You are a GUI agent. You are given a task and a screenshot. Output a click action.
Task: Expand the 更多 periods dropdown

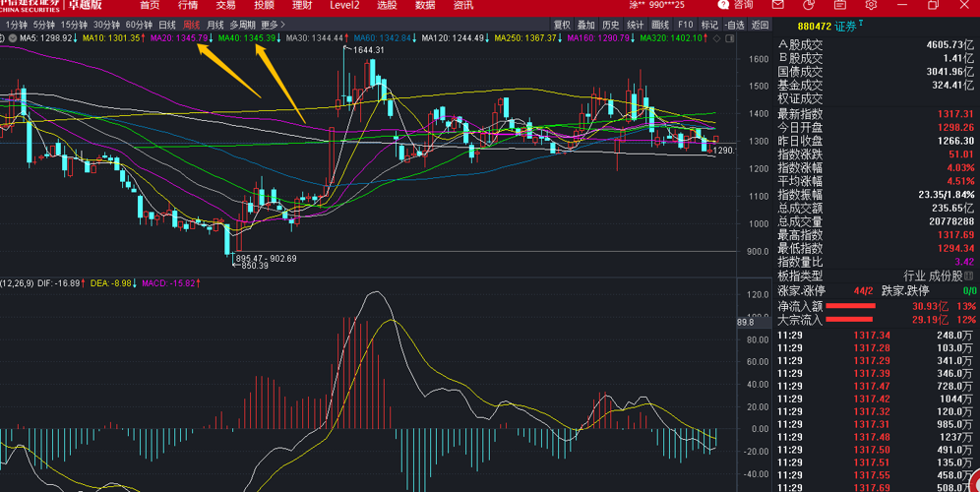274,25
